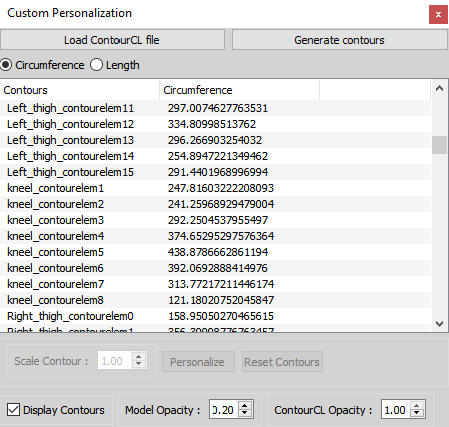Increase Model Opacity with the up arrow

click(245, 405)
